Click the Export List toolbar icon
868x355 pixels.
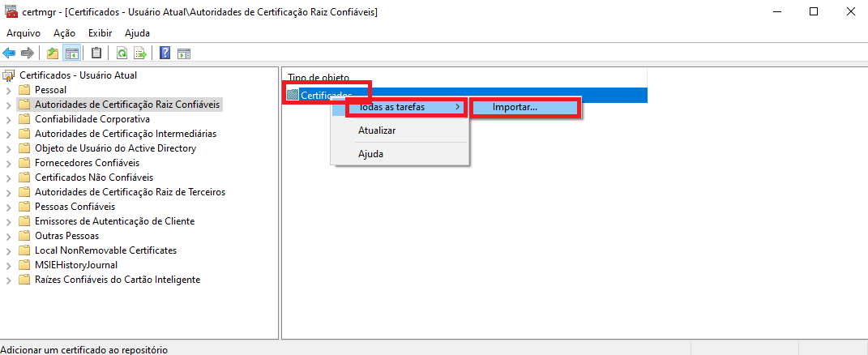(139, 53)
